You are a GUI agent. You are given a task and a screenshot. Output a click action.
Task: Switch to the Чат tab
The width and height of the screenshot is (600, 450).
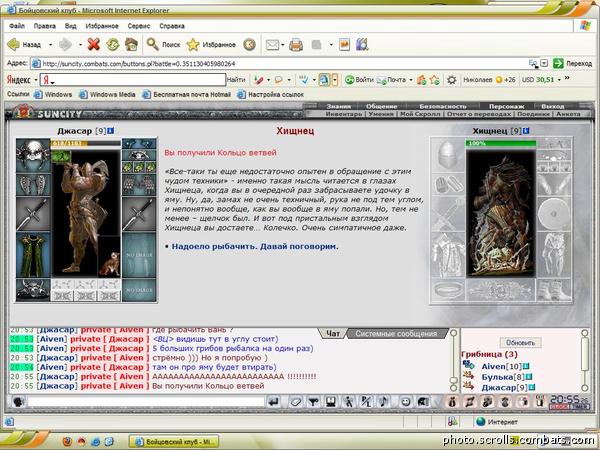(x=333, y=334)
